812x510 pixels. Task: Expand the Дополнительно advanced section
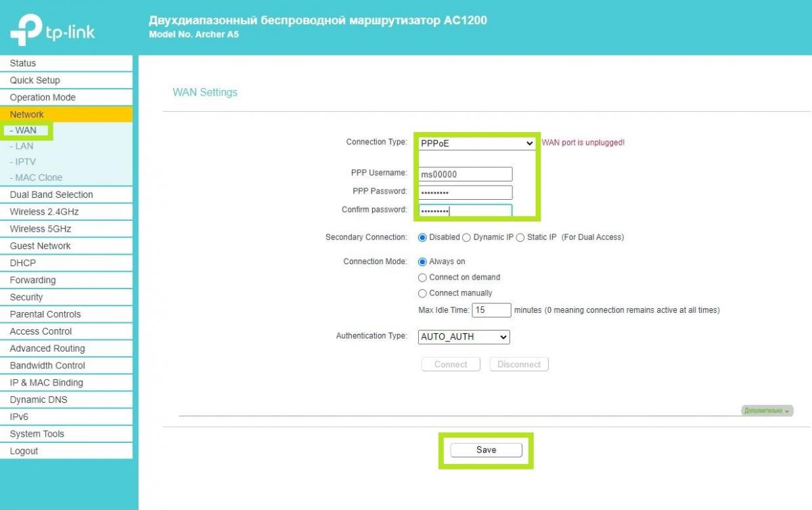[x=767, y=410]
